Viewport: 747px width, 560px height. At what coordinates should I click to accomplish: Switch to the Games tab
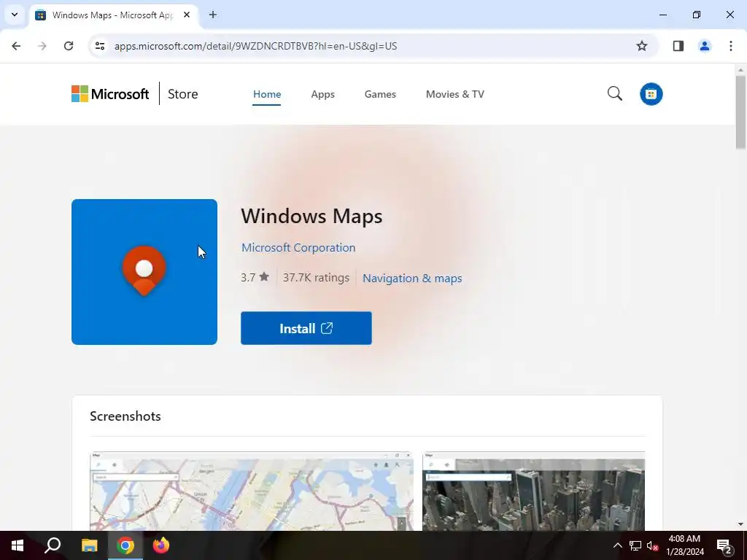pos(380,94)
